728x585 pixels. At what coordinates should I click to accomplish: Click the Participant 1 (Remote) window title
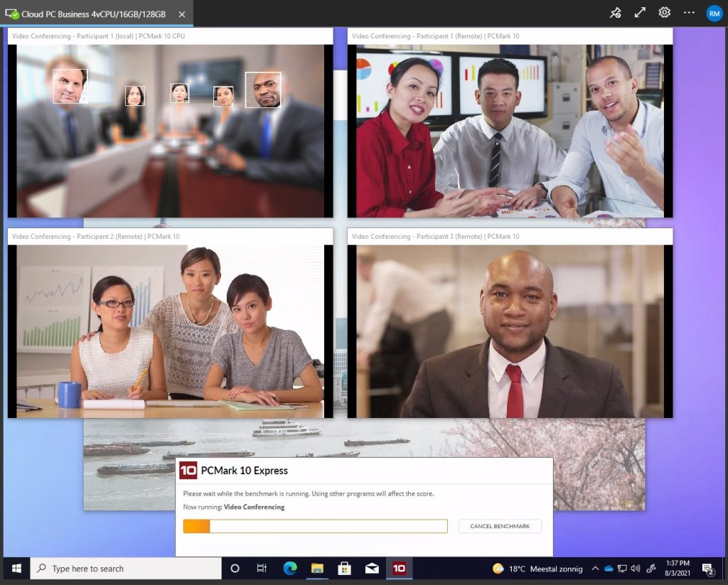point(436,36)
